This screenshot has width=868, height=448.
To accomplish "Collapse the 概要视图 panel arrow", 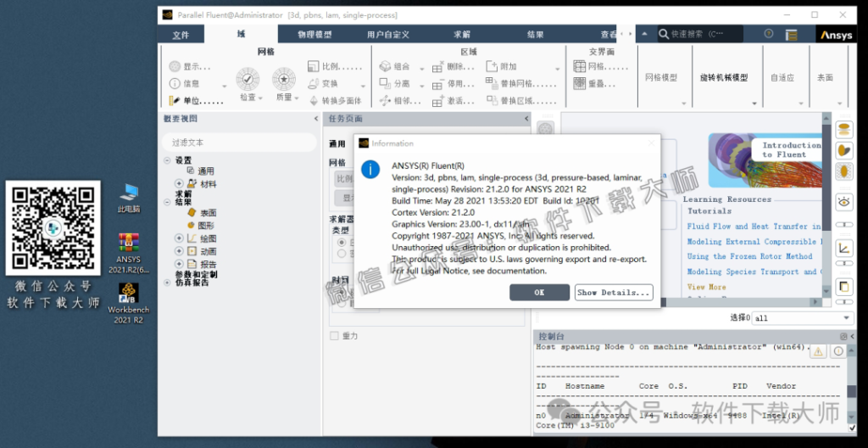I will [x=315, y=119].
